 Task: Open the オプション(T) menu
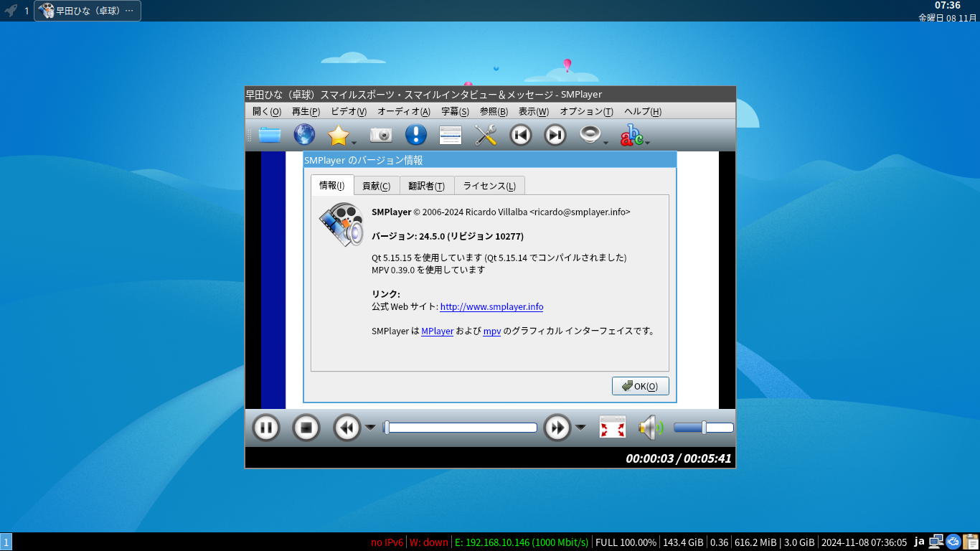click(586, 111)
